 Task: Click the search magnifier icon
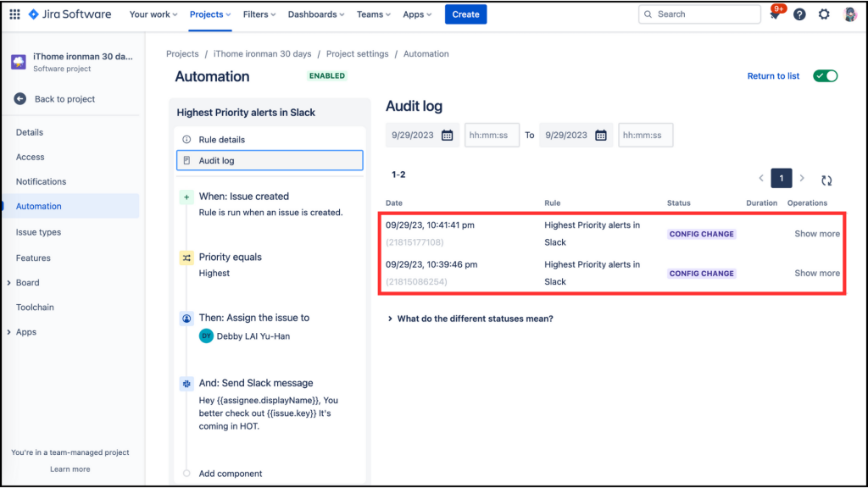(648, 14)
